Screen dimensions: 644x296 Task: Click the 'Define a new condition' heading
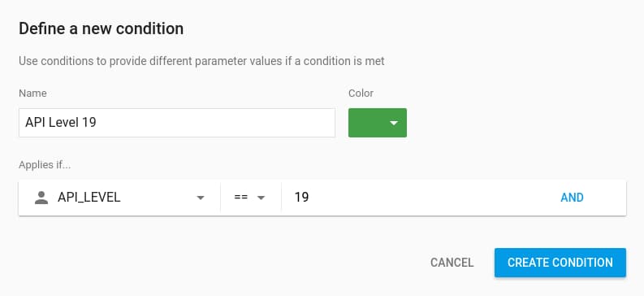point(101,29)
